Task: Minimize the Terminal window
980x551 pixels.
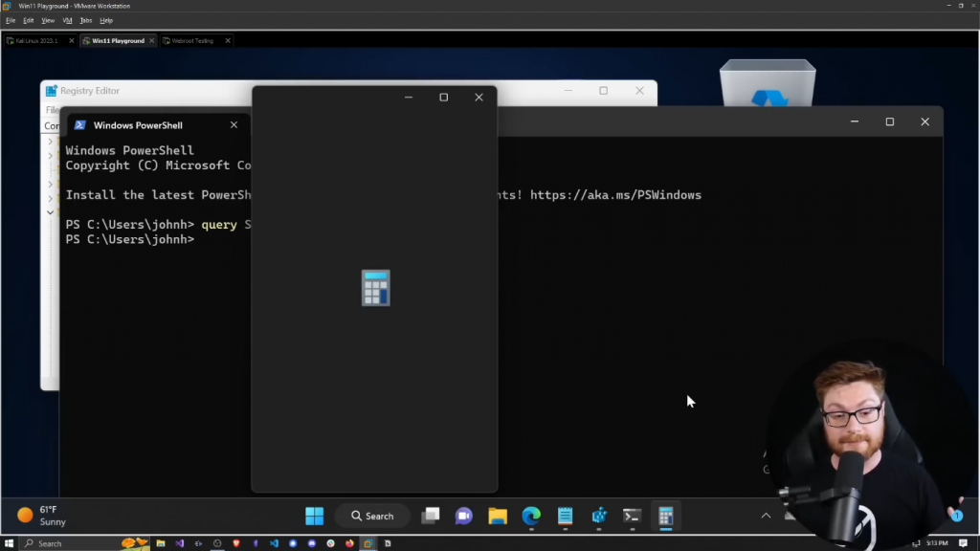Action: pyautogui.click(x=855, y=121)
